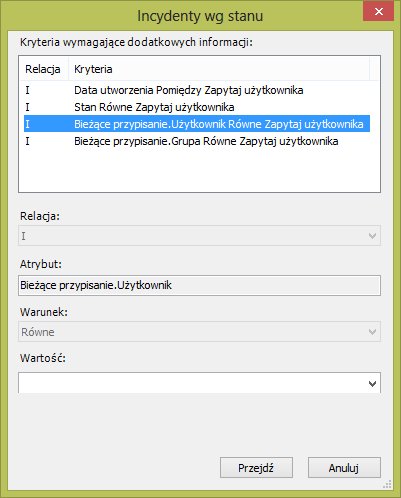Select the Stan Równe Zapytaj użytkownika row

(197, 107)
